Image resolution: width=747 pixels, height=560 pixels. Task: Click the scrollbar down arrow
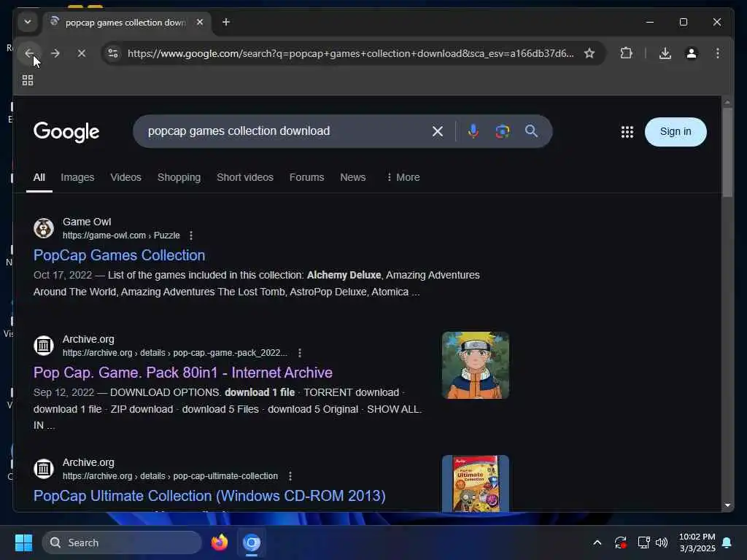[x=727, y=505]
